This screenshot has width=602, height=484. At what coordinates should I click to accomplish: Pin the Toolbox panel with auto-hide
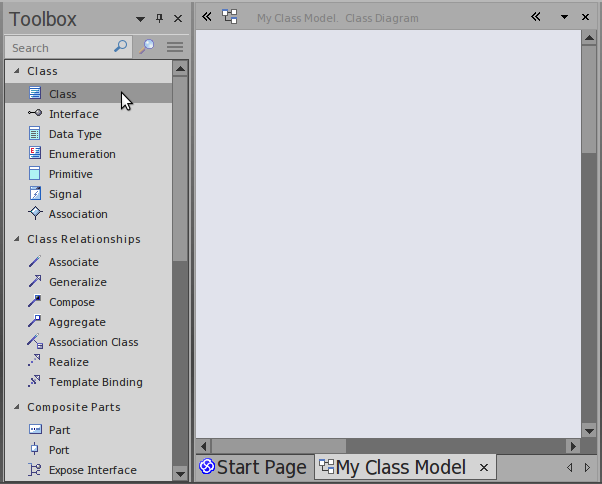coord(159,19)
